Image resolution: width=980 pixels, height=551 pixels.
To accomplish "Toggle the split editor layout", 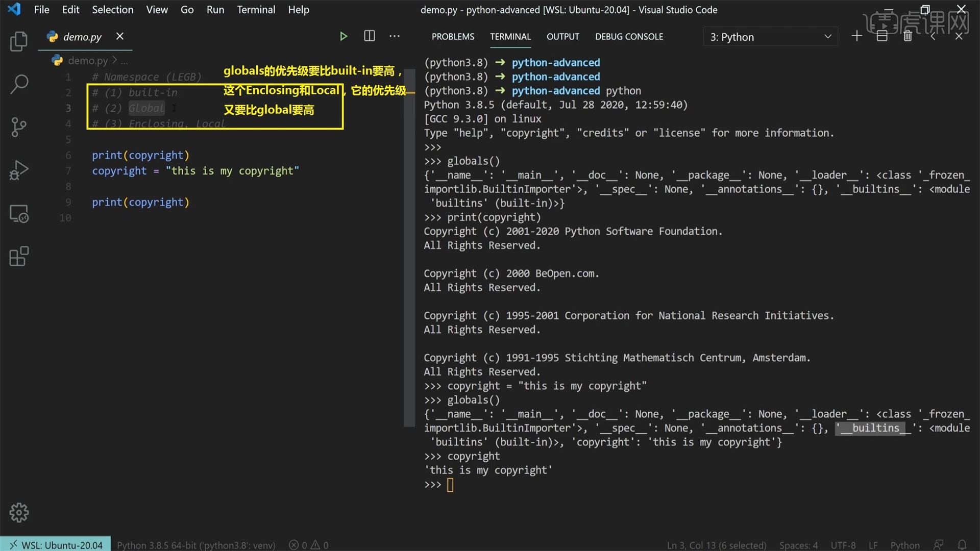I will (x=369, y=36).
